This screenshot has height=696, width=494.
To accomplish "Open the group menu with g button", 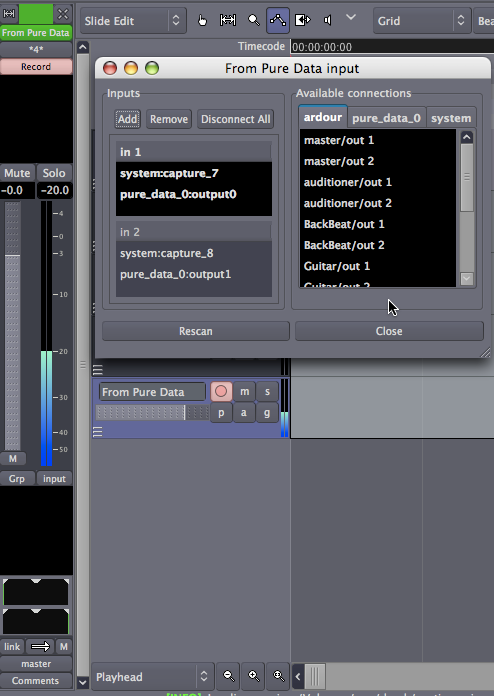I will tap(267, 413).
